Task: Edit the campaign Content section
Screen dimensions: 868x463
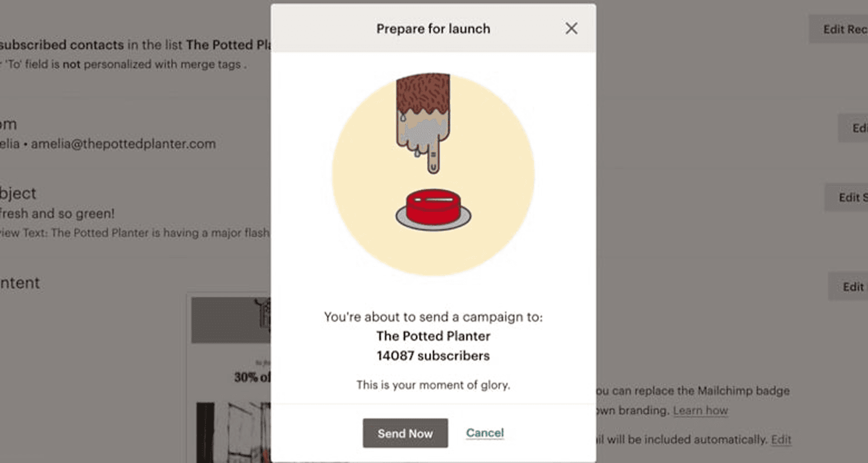Action: click(x=852, y=286)
